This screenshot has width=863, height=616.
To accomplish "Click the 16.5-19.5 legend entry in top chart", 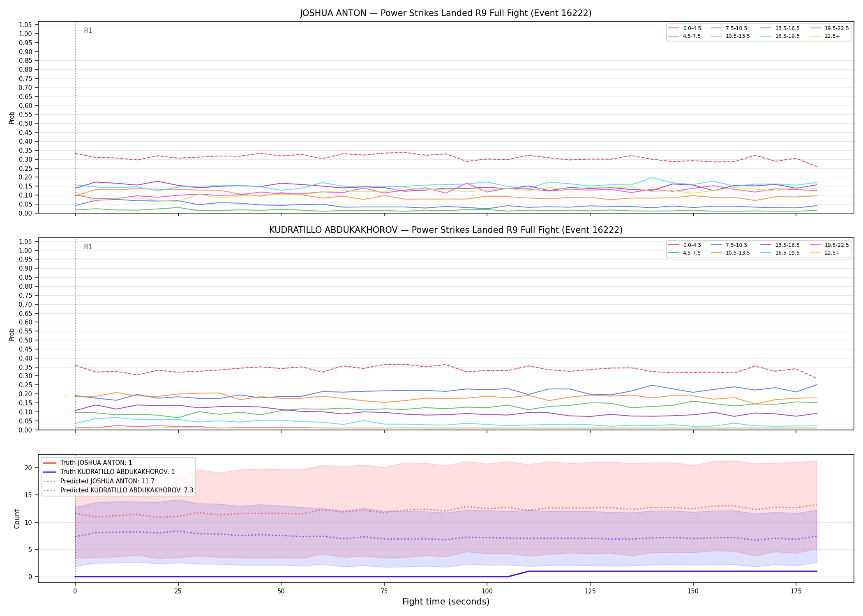I will 780,36.
